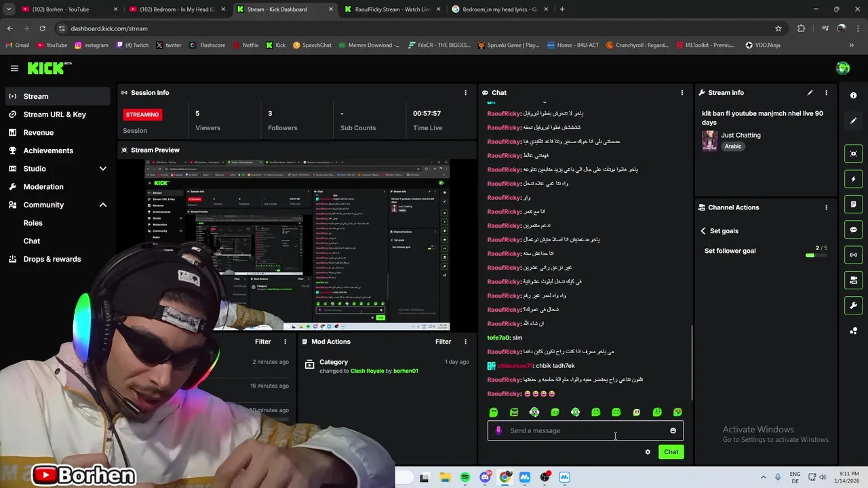Open the Kick hamburger menu
Screen dimensions: 868x488
[14, 68]
